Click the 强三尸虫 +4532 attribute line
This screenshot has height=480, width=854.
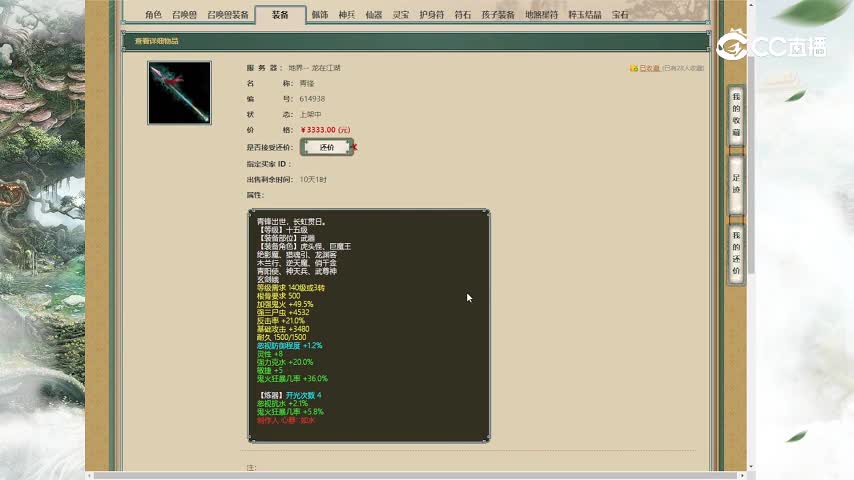pyautogui.click(x=283, y=312)
